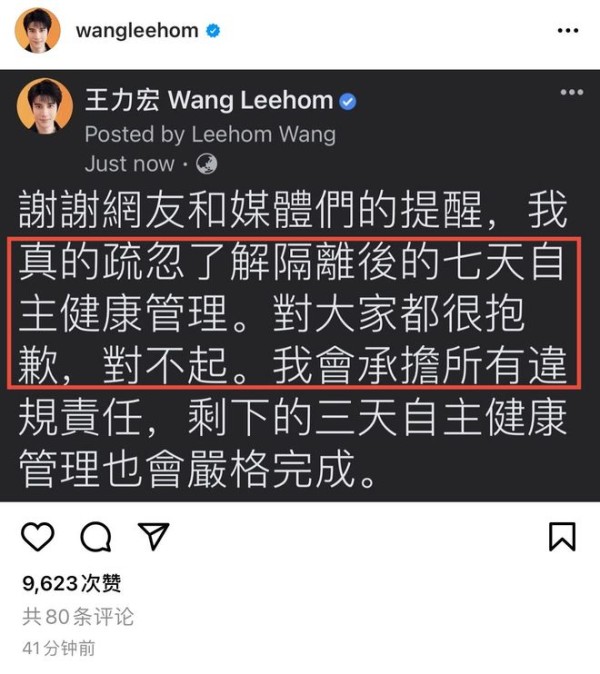View the 9,623 likes list
The width and height of the screenshot is (600, 674).
(72, 583)
